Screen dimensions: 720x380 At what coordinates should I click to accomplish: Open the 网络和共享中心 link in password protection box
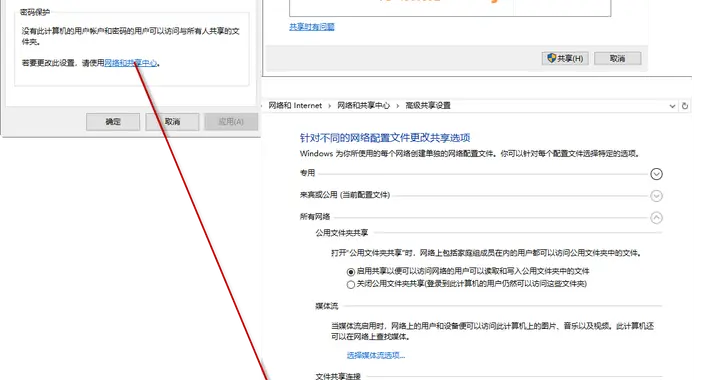[x=131, y=63]
